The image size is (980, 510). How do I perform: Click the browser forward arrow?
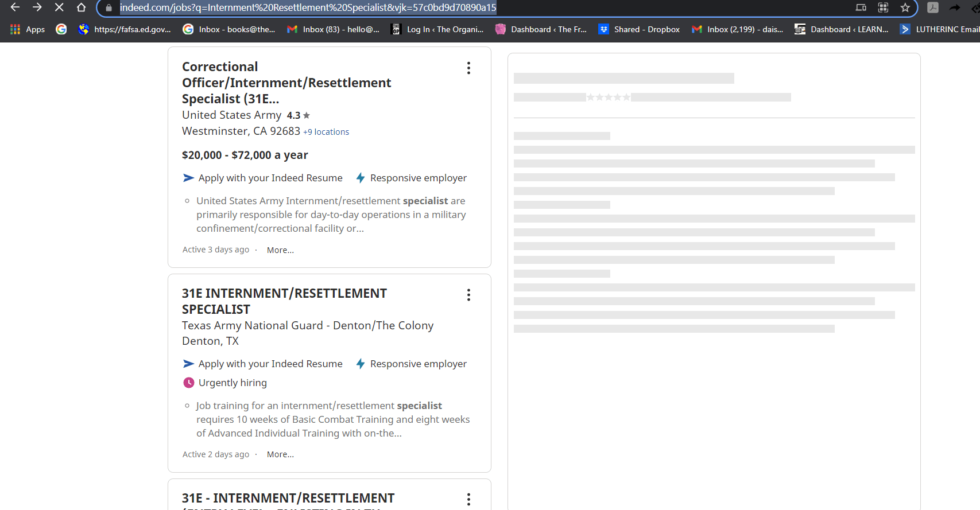pyautogui.click(x=37, y=7)
